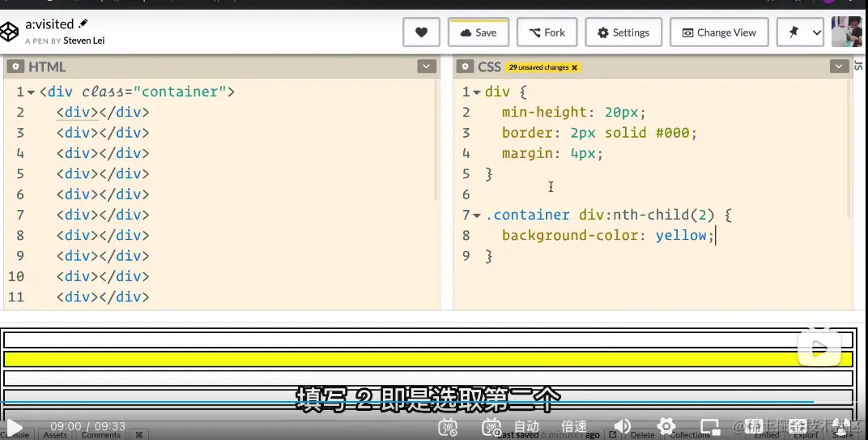Open 自动 video quality menu
This screenshot has width=868, height=440.
click(526, 426)
